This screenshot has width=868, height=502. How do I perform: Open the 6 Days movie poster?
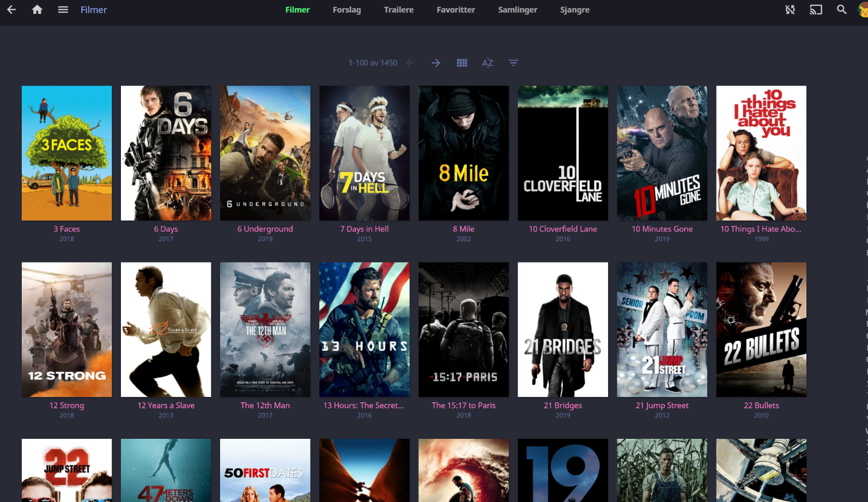[166, 153]
